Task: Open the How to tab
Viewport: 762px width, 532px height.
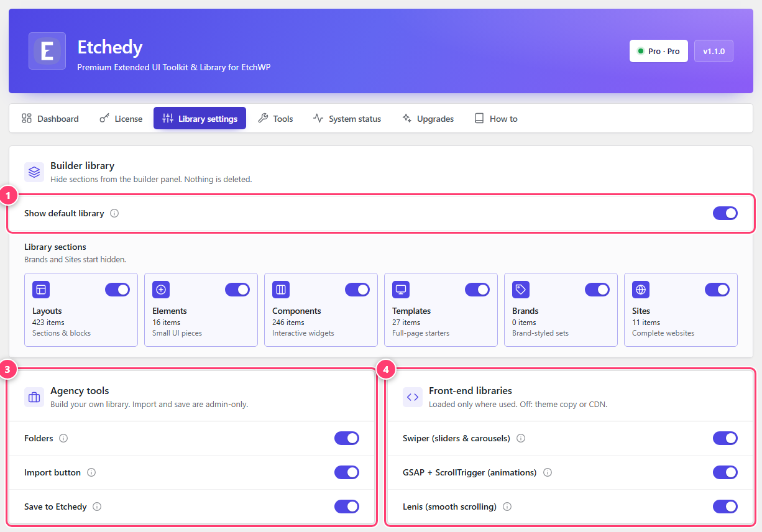Action: click(x=496, y=119)
